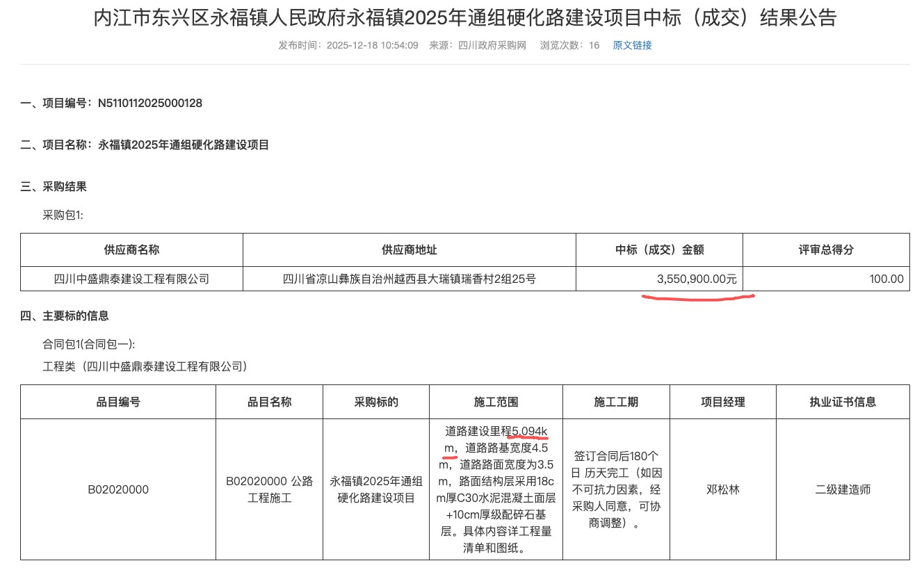The width and height of the screenshot is (924, 570).
Task: Click the publish time 2025-12-18 10:54:09
Action: coord(372,45)
